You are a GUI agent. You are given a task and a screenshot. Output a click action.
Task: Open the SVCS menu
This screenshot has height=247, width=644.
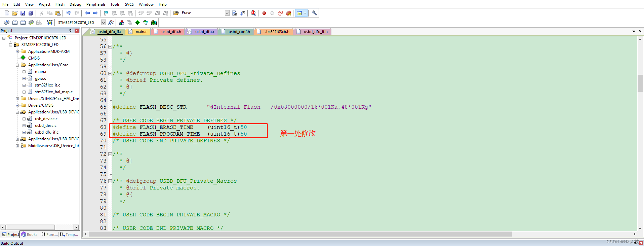pos(129,4)
